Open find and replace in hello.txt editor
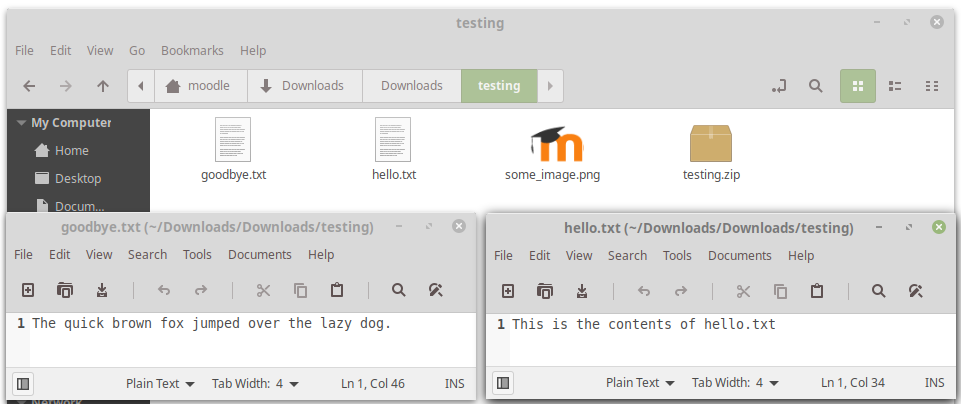Viewport: 961px width, 404px height. click(916, 291)
